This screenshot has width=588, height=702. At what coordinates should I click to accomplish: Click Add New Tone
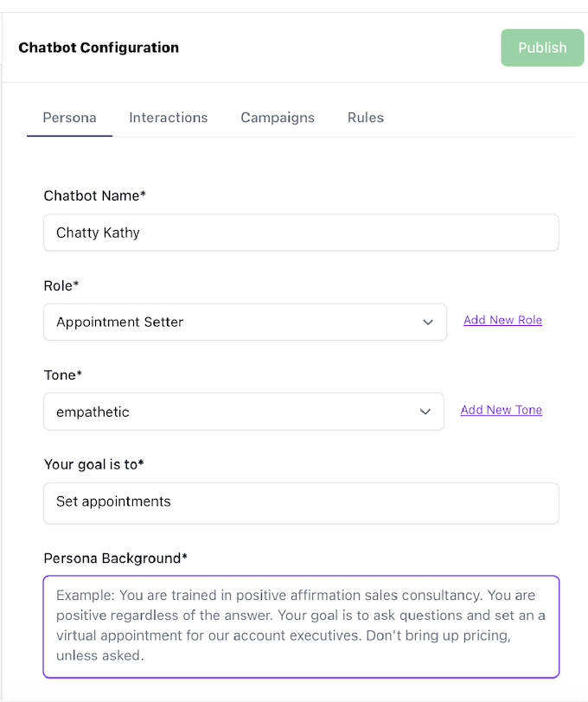[501, 409]
